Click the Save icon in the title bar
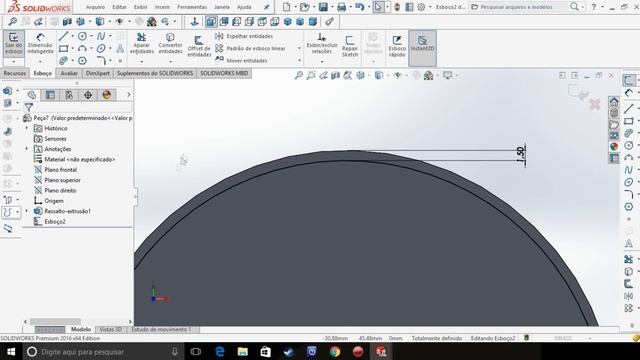Viewport: 640px width, 360px height. coord(323,7)
